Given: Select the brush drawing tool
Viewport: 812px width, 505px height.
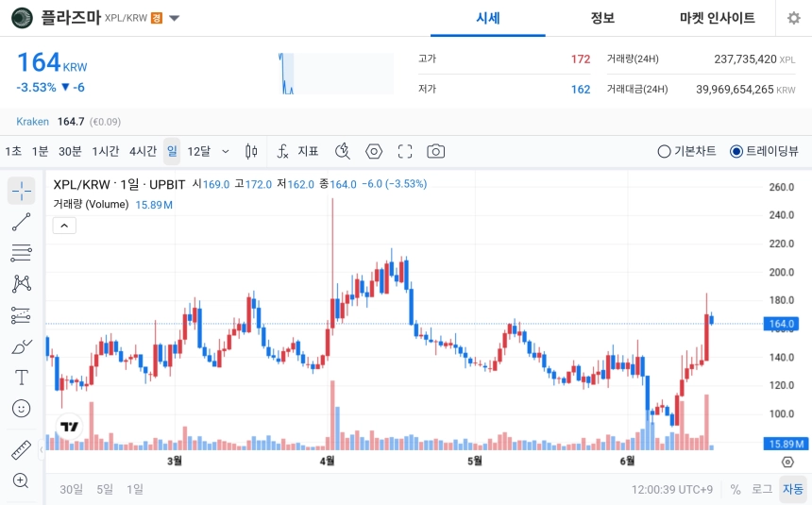Looking at the screenshot, I should (x=21, y=346).
